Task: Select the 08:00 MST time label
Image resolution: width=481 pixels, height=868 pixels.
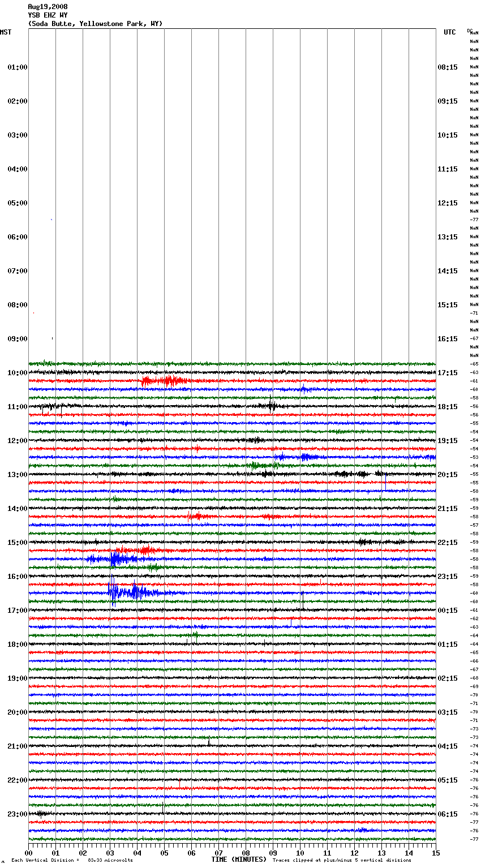Action: coord(18,305)
